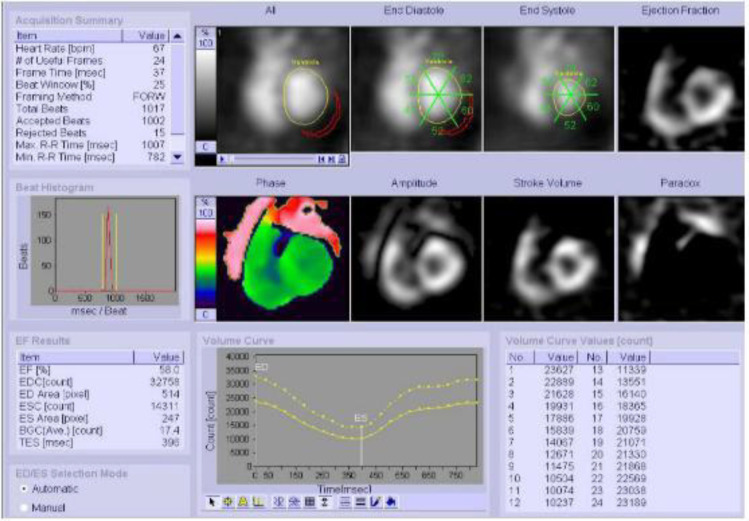749x521 pixels.
Task: Click the lock icon under the All image
Action: [x=341, y=158]
